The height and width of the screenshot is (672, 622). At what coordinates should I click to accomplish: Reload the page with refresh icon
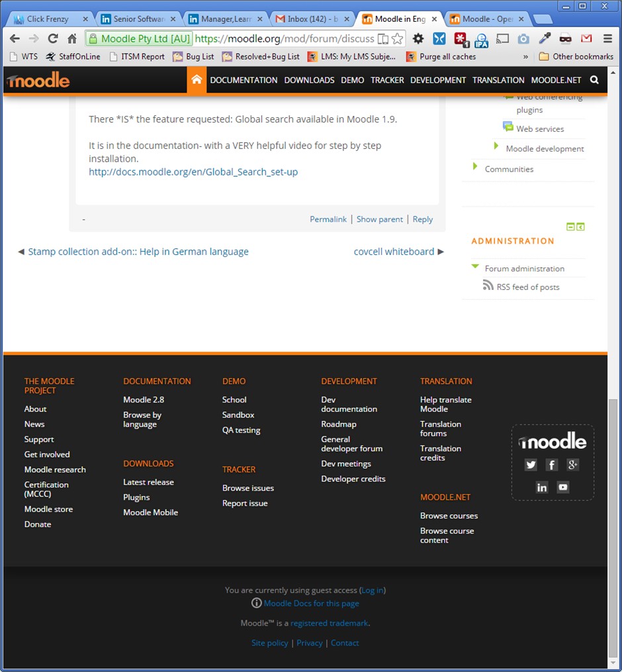pyautogui.click(x=53, y=38)
